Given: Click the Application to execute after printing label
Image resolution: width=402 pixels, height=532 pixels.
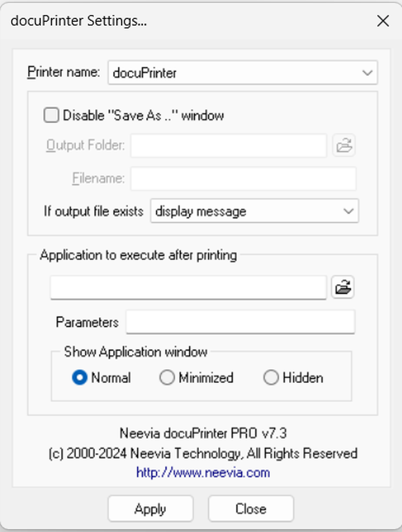Looking at the screenshot, I should (x=138, y=255).
